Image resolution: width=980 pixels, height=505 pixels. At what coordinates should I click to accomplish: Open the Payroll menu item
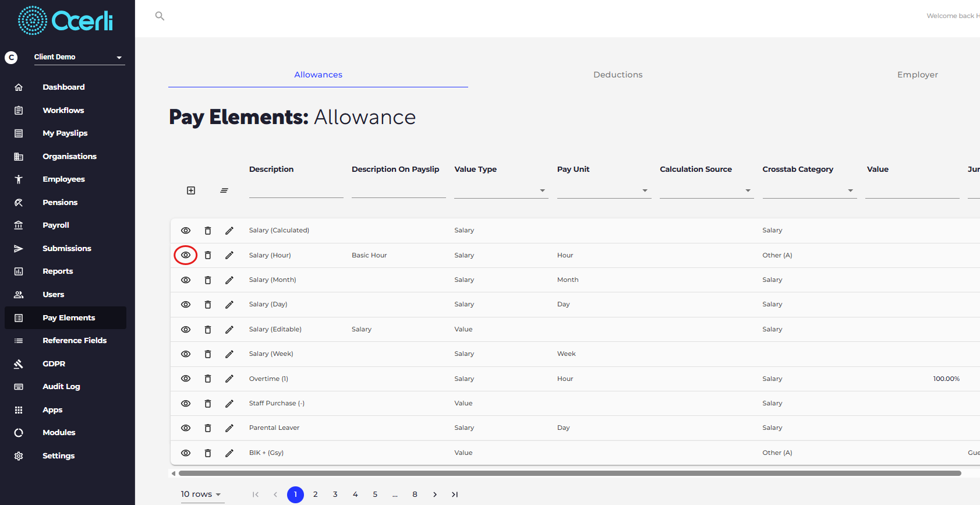coord(65,225)
